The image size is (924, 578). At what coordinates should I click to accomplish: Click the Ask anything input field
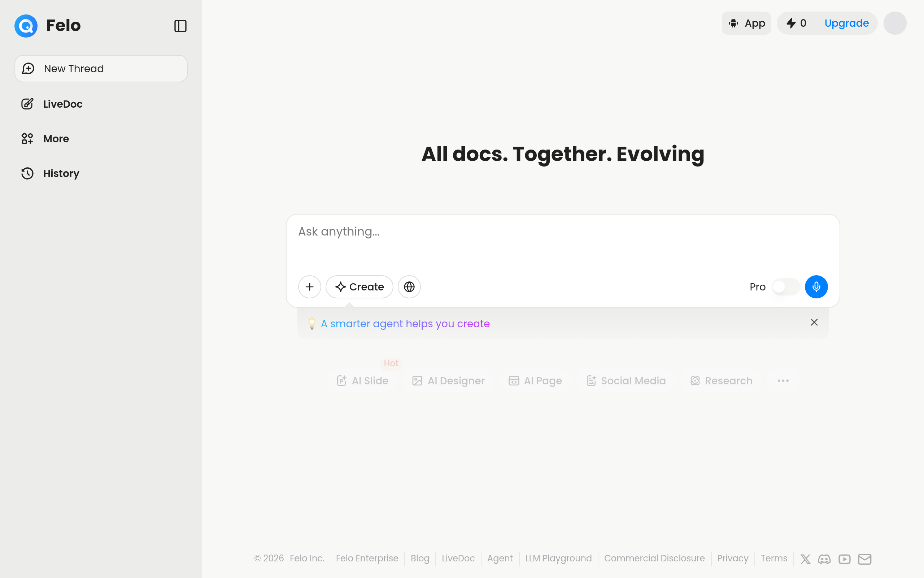coord(562,243)
